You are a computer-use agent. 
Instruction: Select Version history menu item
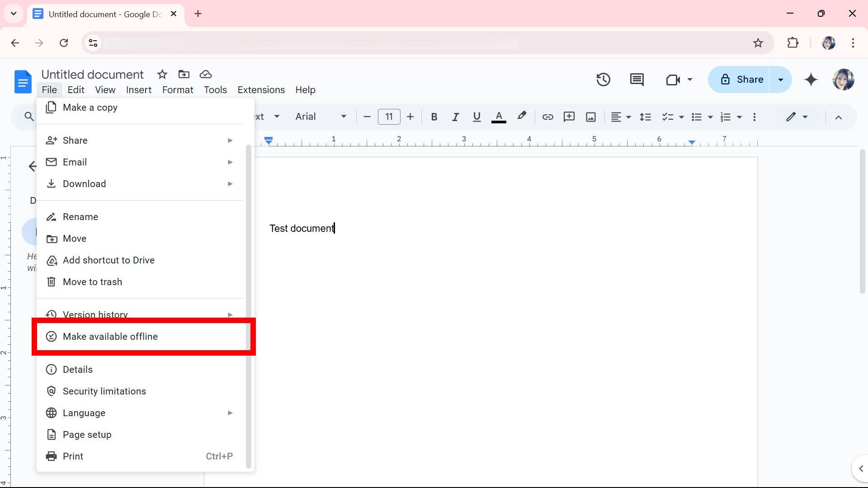tap(95, 314)
